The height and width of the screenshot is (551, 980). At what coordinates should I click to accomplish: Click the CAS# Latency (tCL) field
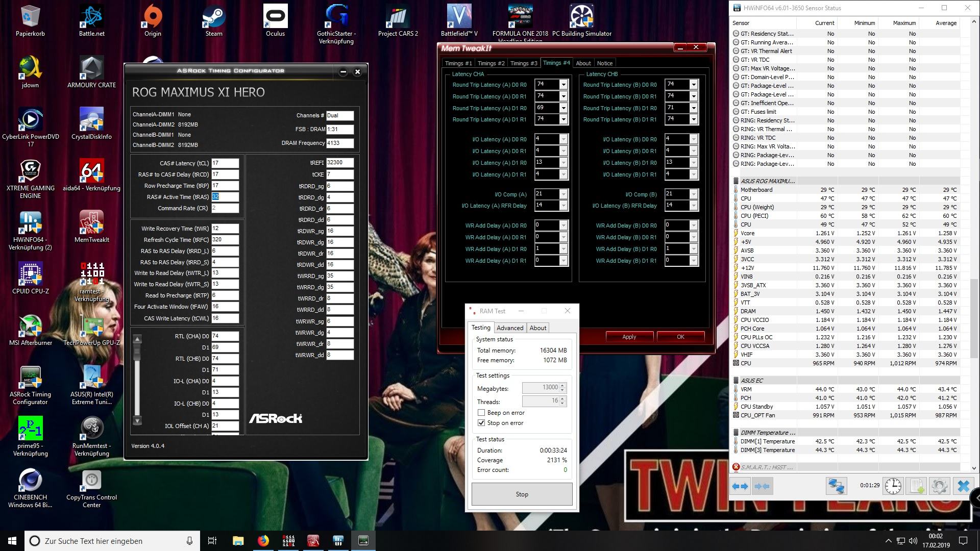pos(225,163)
